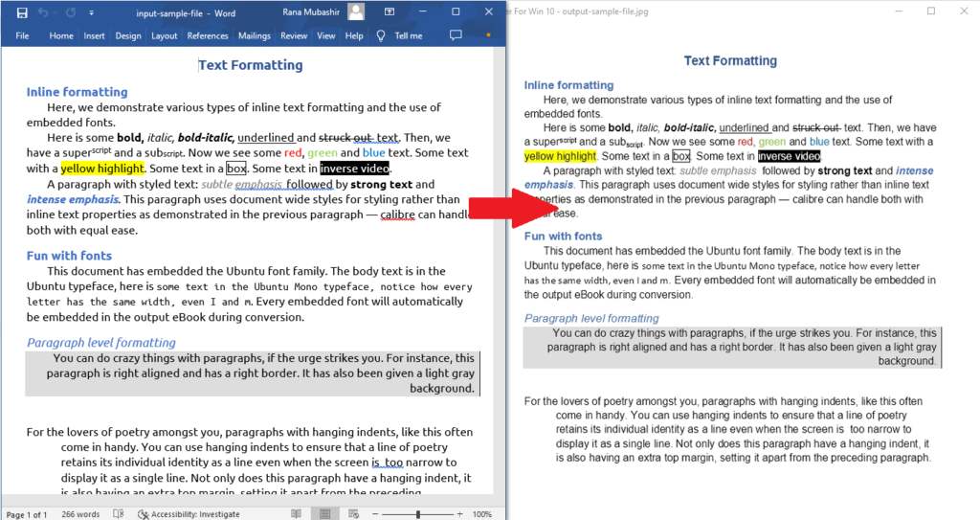Minimize the image viewer window

(899, 11)
